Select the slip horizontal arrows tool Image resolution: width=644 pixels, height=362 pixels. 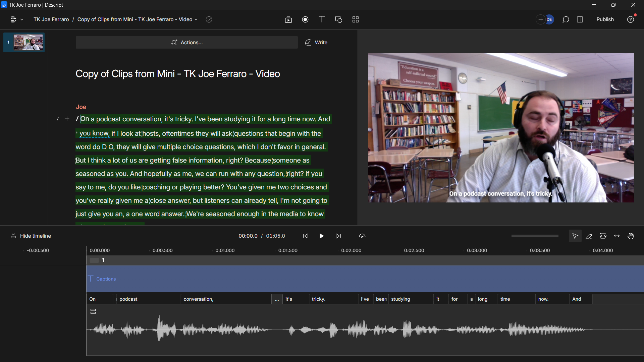(x=617, y=236)
